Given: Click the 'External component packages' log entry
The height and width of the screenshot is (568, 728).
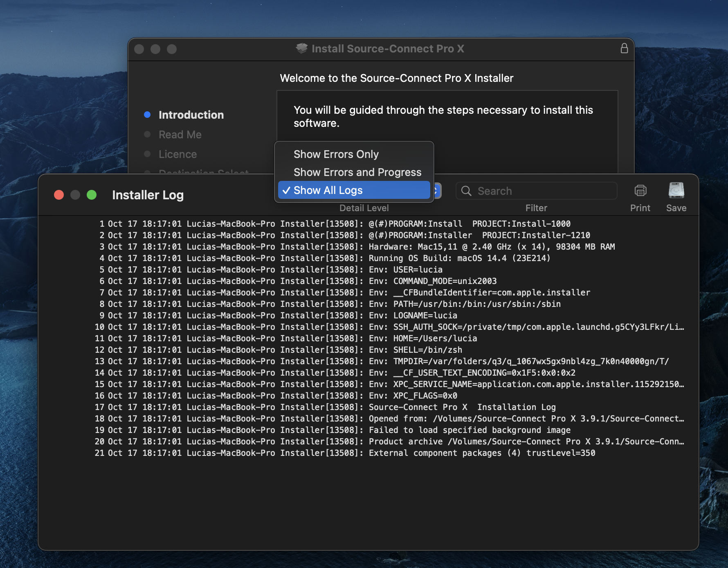Looking at the screenshot, I should coord(481,453).
